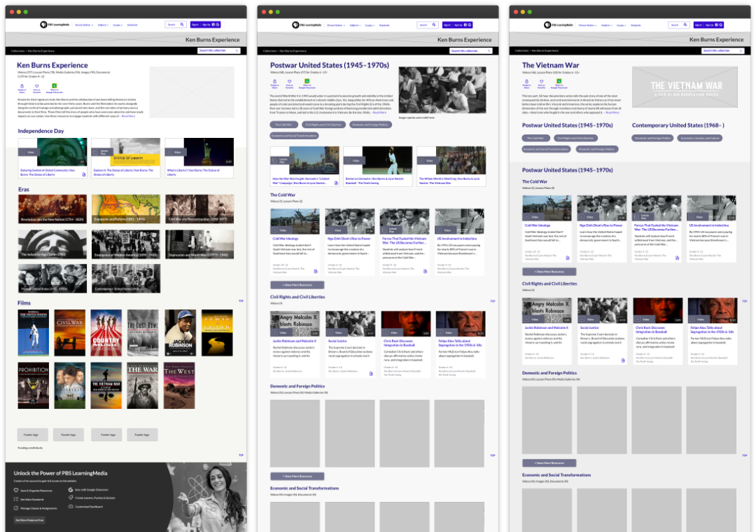Click Read More link in The Vietnam War description
Viewport: 756px width, 532px height.
[x=612, y=113]
